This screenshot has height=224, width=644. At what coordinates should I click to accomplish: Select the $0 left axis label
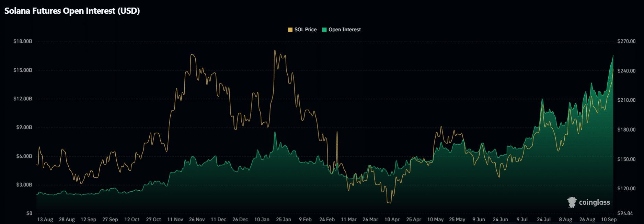tap(29, 213)
